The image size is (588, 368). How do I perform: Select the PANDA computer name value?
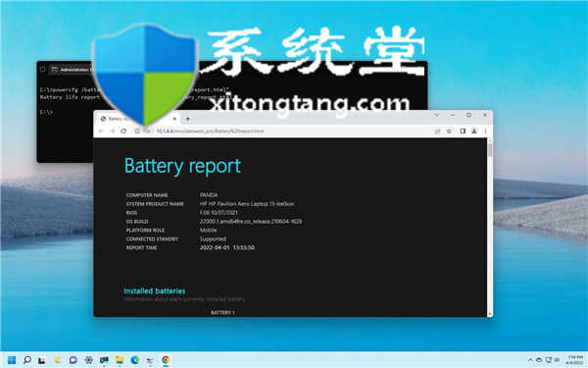(209, 195)
